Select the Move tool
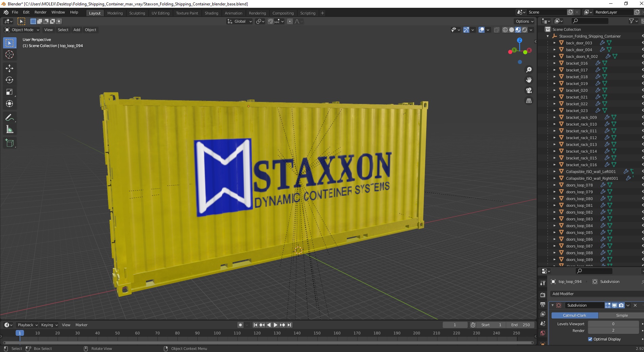The image size is (644, 352). click(9, 68)
